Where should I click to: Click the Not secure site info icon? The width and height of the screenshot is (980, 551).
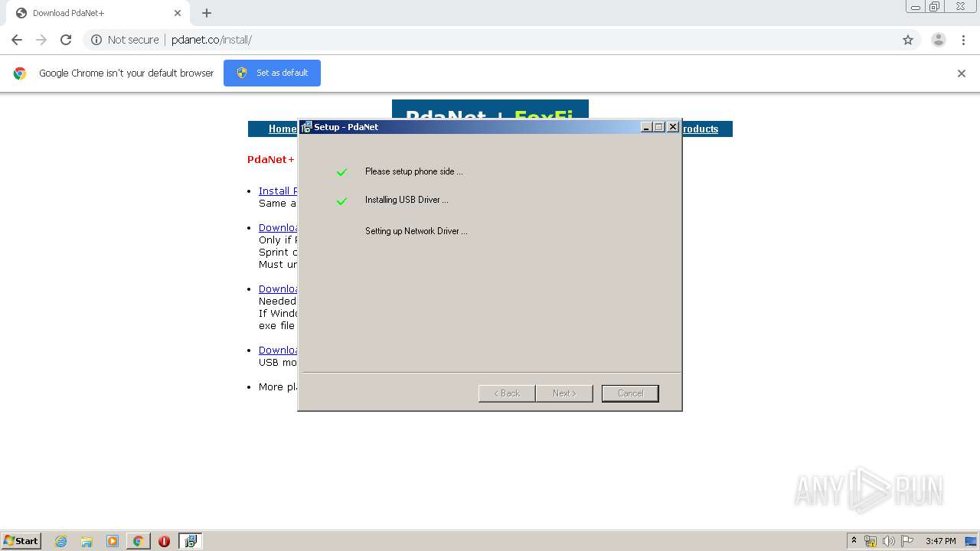pos(96,40)
